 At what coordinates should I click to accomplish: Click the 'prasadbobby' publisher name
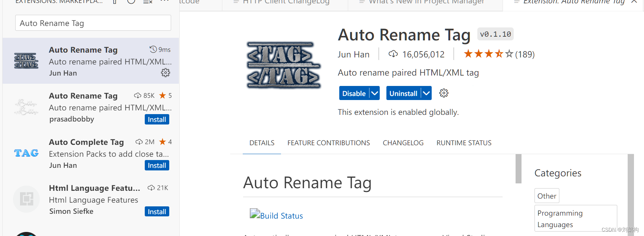pos(72,119)
